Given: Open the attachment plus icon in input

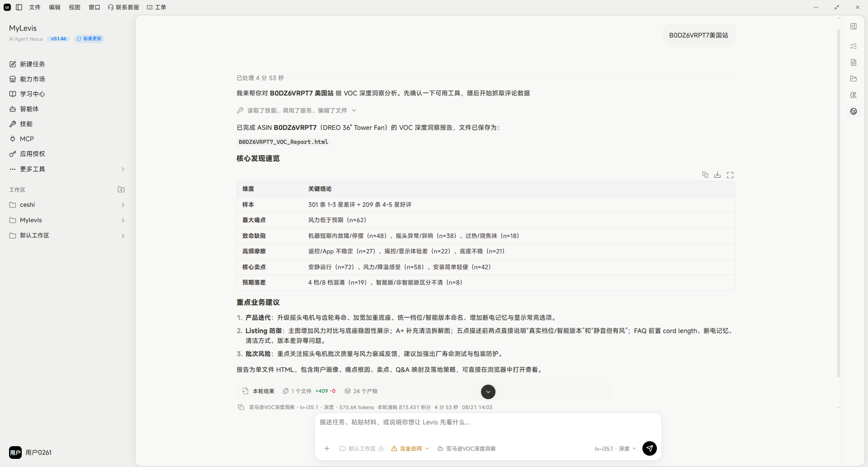Looking at the screenshot, I should coord(327,448).
